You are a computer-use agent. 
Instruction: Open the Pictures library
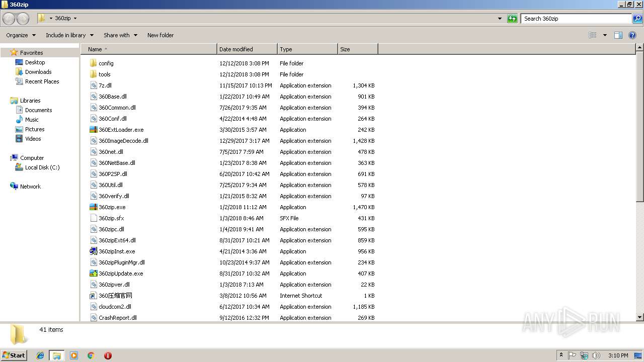[x=35, y=129]
